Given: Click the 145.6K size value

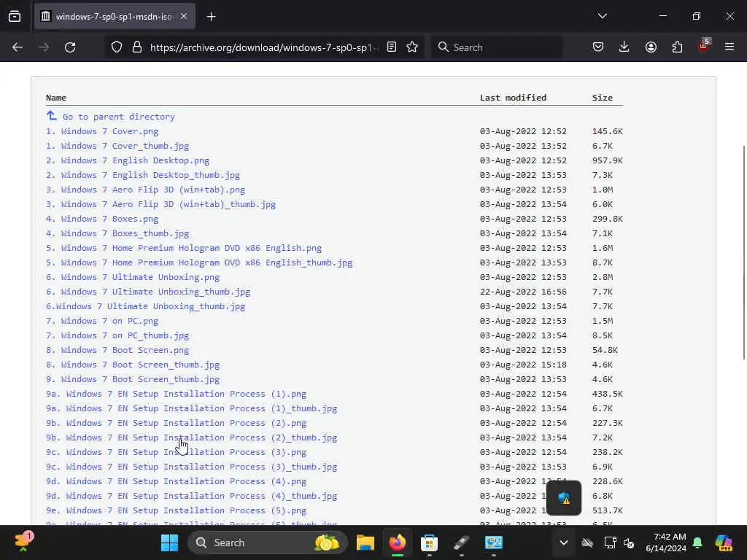Looking at the screenshot, I should [x=608, y=131].
